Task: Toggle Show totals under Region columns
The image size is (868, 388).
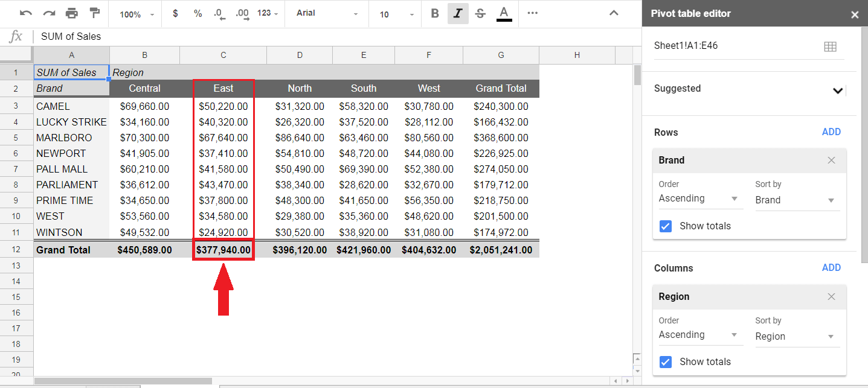Action: click(x=666, y=362)
